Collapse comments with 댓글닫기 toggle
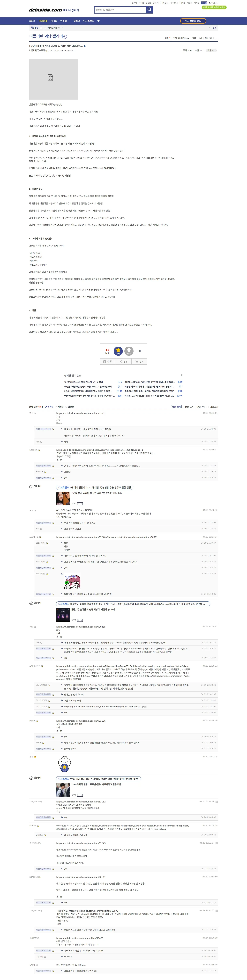The width and height of the screenshot is (247, 980). coord(202,407)
